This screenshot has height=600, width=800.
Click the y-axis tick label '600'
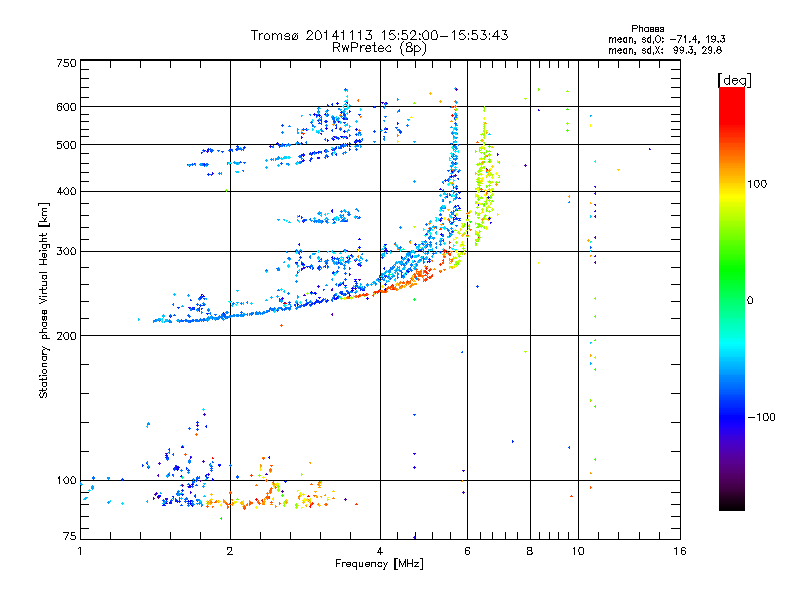tap(66, 107)
